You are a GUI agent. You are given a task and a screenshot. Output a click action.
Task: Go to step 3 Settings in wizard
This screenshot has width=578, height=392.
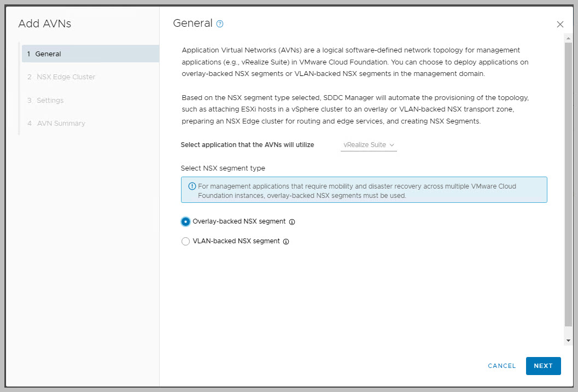click(50, 101)
